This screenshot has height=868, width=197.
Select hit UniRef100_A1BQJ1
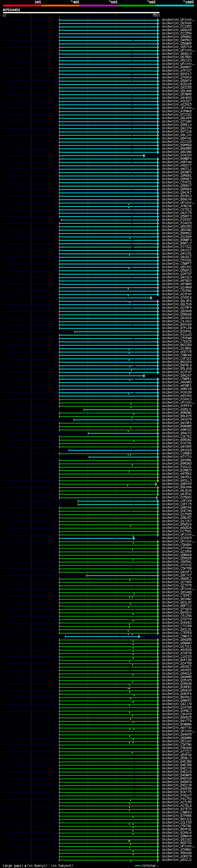tap(176, 410)
